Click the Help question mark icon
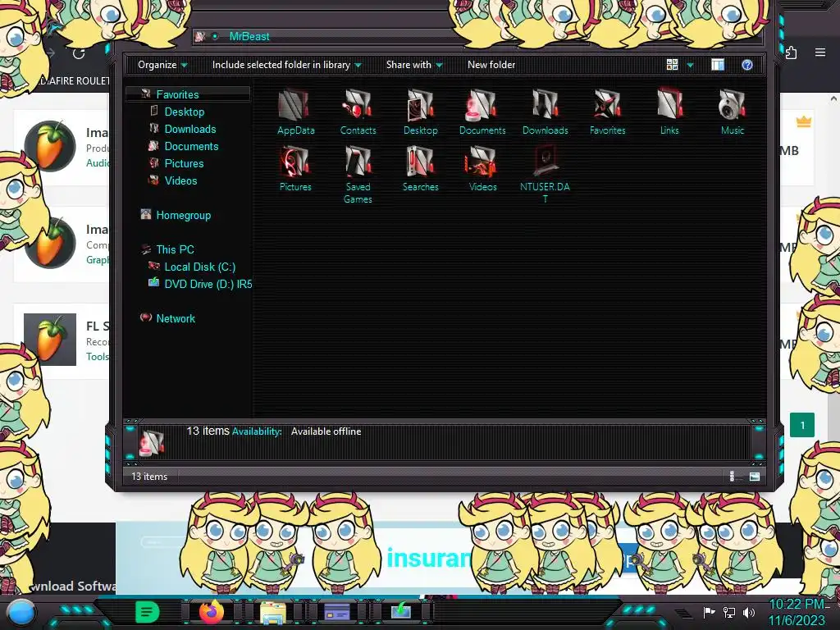 click(746, 65)
